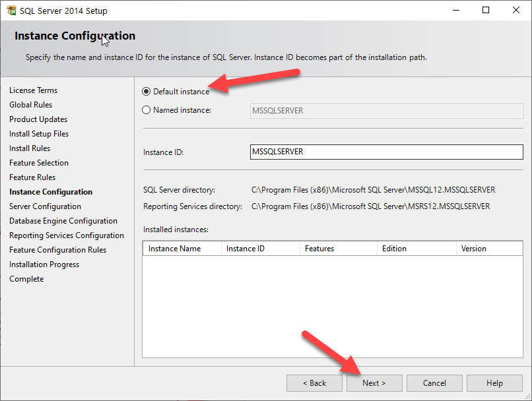The height and width of the screenshot is (401, 532).
Task: Sort by the Instance ID column header
Action: [261, 249]
